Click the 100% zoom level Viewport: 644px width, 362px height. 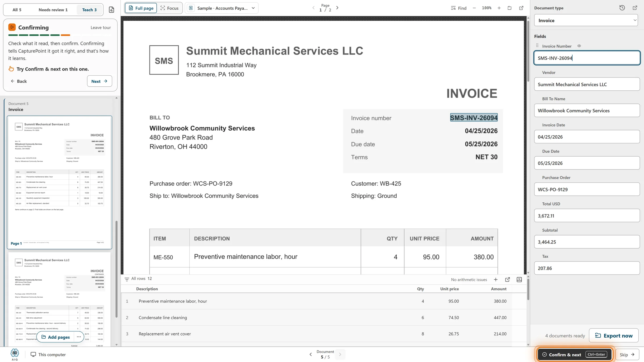486,8
